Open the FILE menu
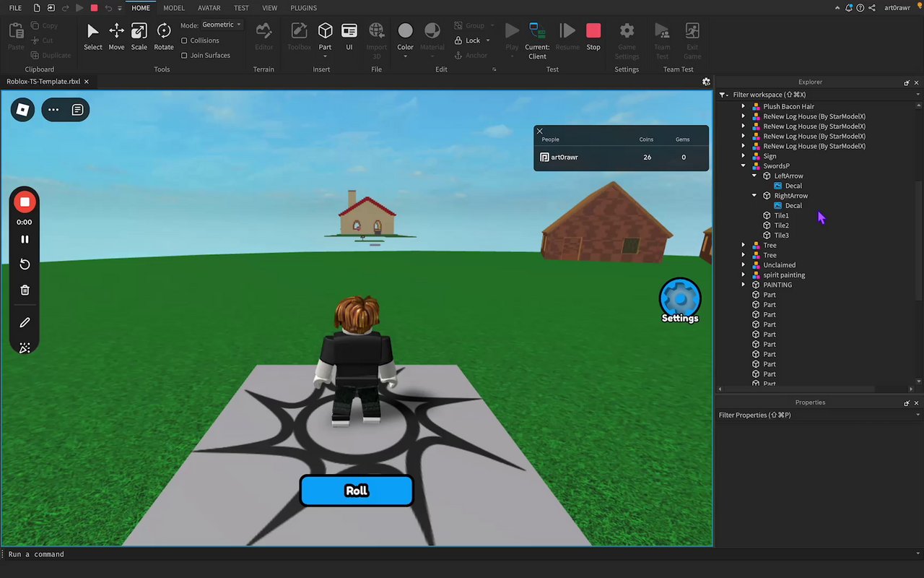This screenshot has height=578, width=924. [x=15, y=8]
